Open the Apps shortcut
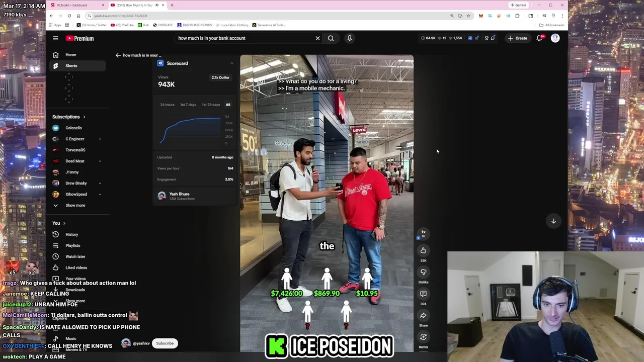Image resolution: width=644 pixels, height=362 pixels. pos(55,25)
